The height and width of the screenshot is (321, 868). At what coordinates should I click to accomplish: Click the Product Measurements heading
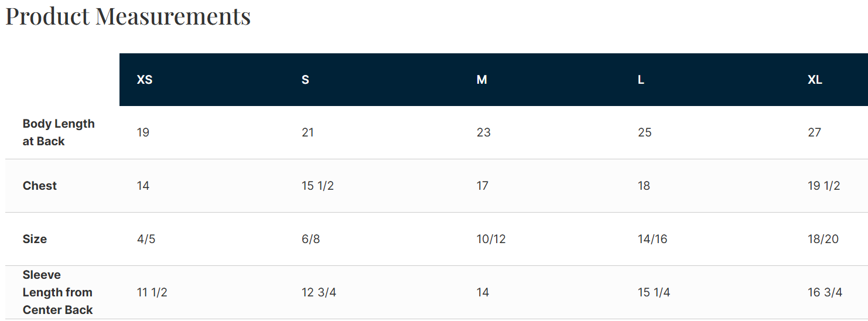pyautogui.click(x=128, y=16)
